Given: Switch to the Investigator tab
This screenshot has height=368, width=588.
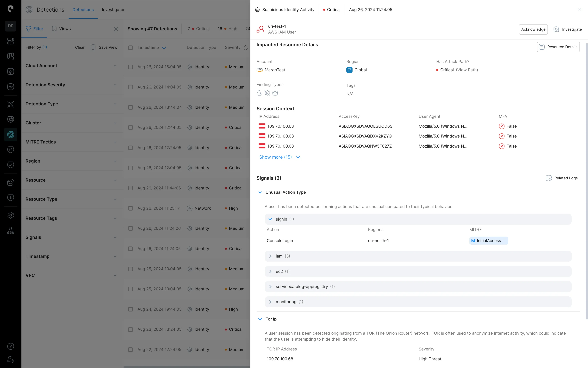Looking at the screenshot, I should (113, 10).
